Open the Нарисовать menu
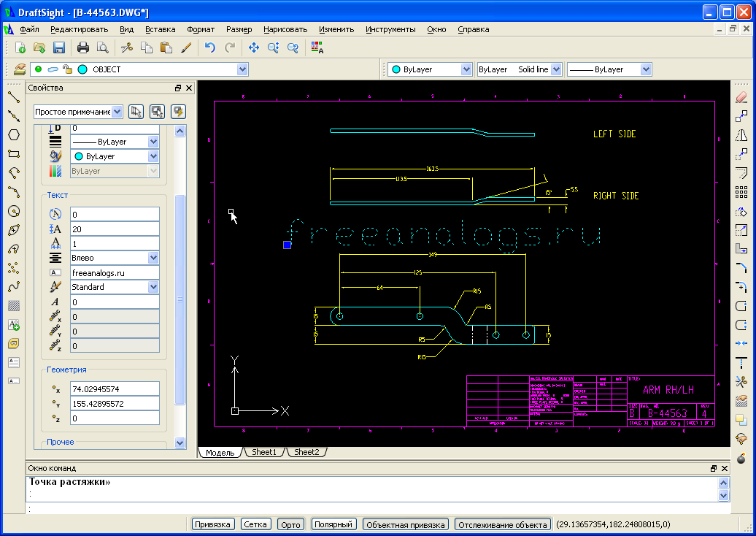Screen dimensions: 756x536 click(x=285, y=29)
